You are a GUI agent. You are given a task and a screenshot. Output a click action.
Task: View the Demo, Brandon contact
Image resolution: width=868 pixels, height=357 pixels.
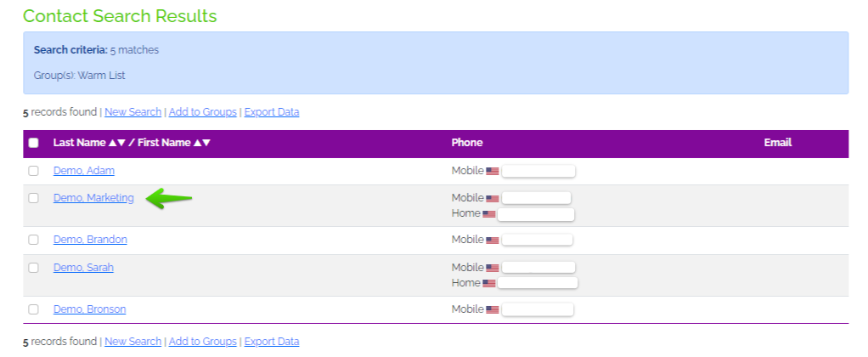(x=90, y=240)
